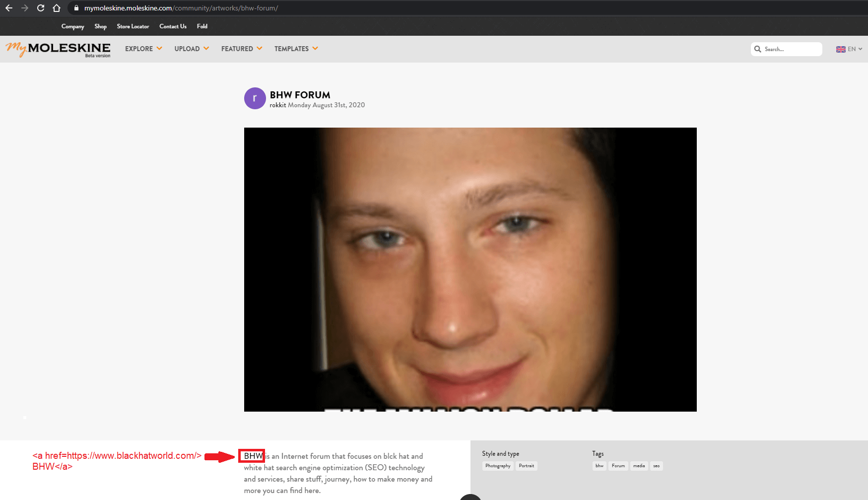Screen dimensions: 868x500
Task: Go back using the browser back arrow
Action: click(x=9, y=8)
